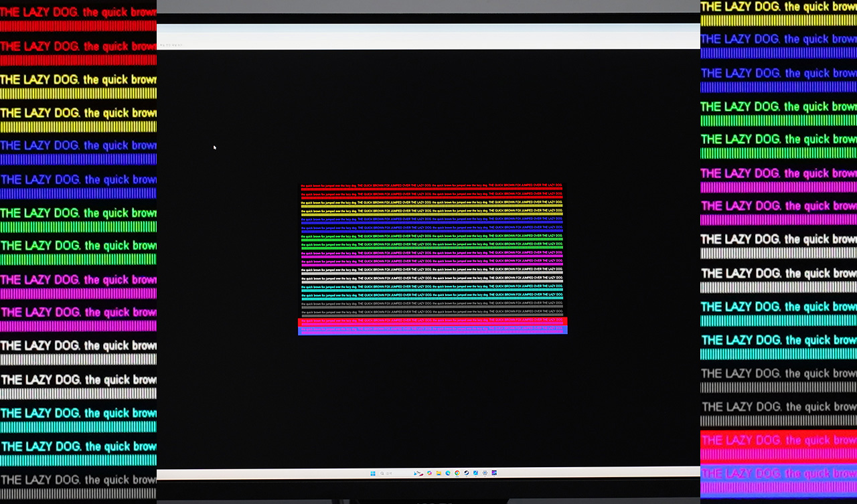Open Steam from the taskbar
This screenshot has width=857, height=504.
466,473
